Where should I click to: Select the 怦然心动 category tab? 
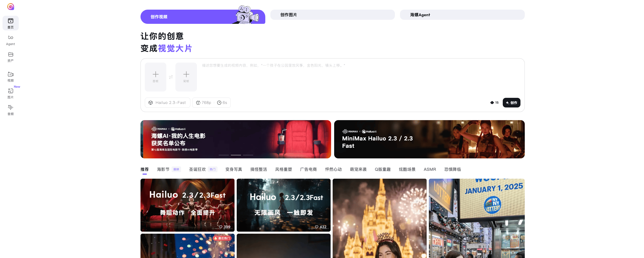333,169
